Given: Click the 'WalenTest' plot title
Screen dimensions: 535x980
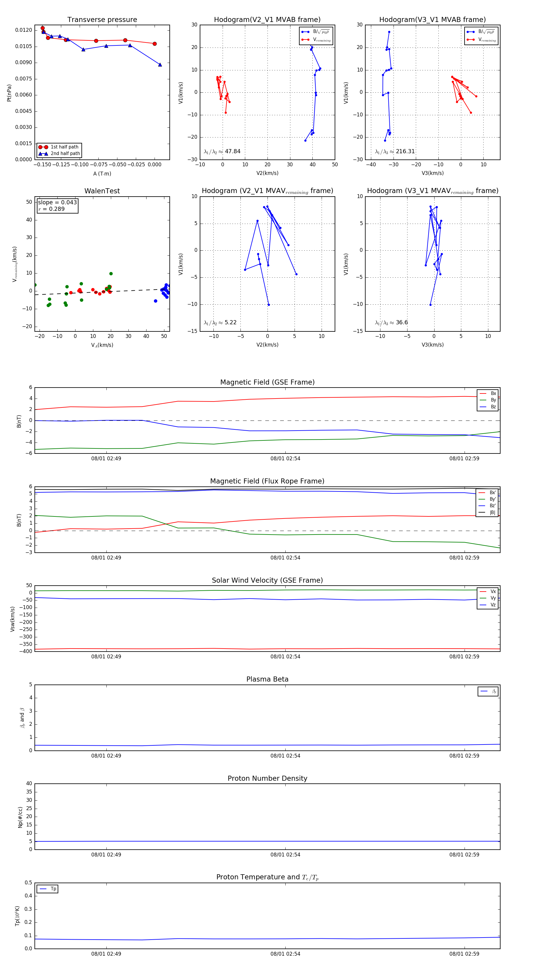Looking at the screenshot, I should (x=102, y=191).
